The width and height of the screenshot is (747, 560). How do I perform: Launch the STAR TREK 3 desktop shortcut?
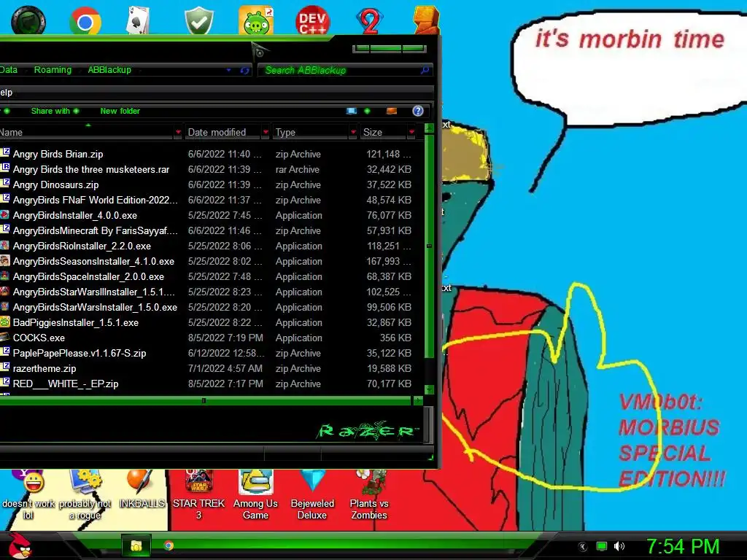tap(198, 495)
